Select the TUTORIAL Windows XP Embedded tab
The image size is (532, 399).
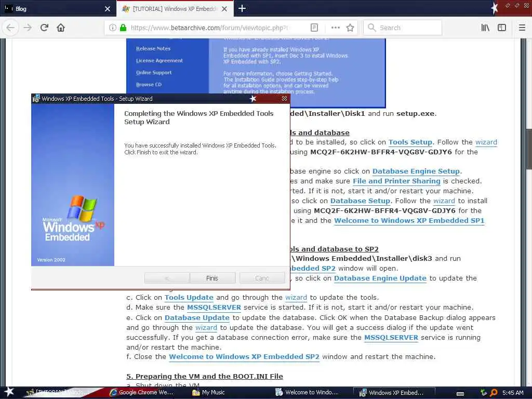[175, 9]
